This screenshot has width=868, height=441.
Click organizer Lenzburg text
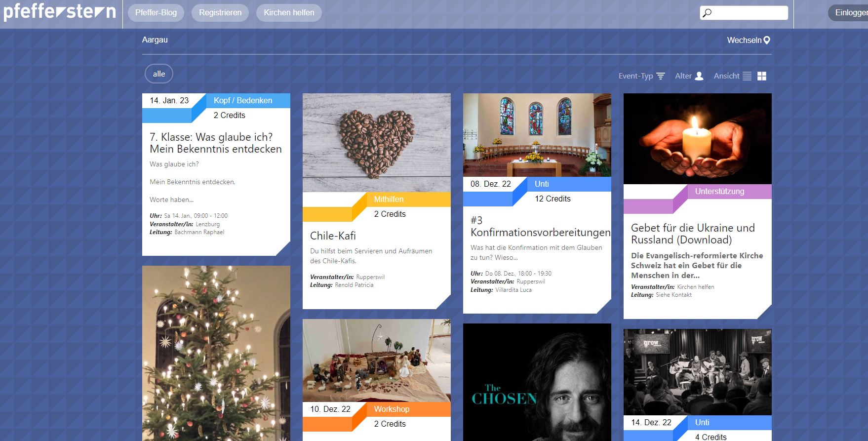[207, 224]
